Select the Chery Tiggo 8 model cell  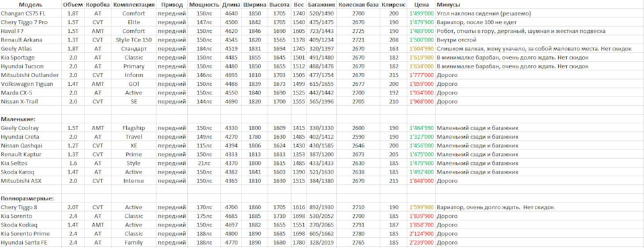[x=30, y=207]
